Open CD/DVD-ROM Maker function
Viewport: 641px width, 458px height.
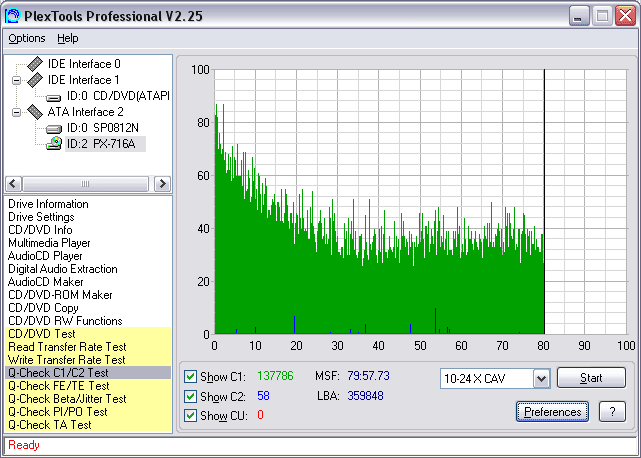[60, 295]
